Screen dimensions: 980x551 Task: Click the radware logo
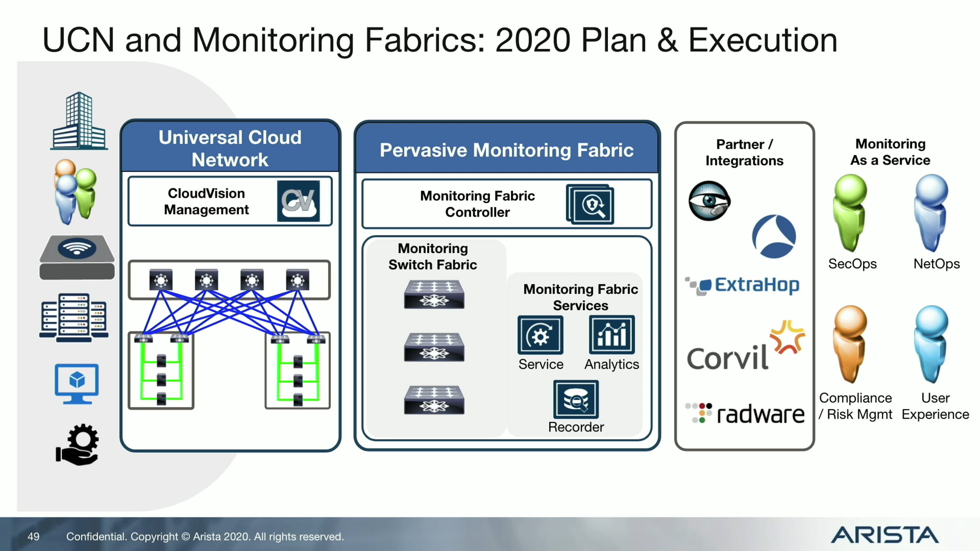[745, 413]
